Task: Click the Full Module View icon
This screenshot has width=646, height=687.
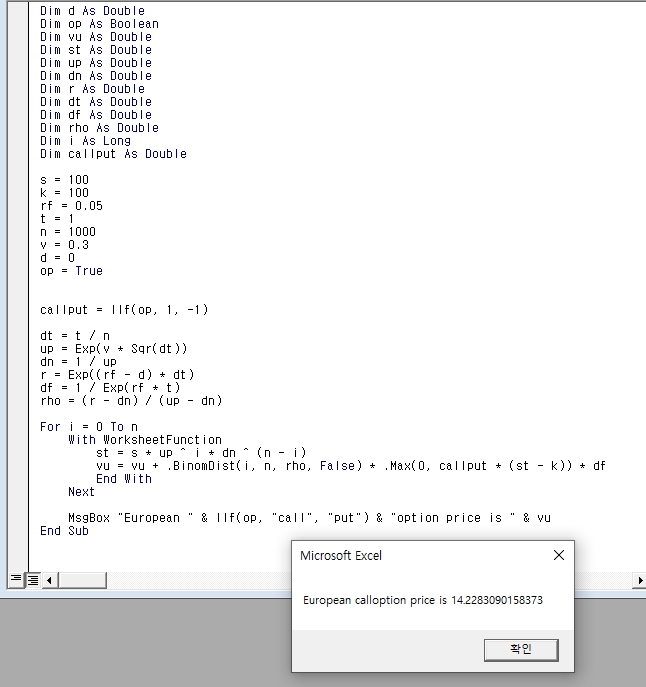Action: tap(31, 580)
